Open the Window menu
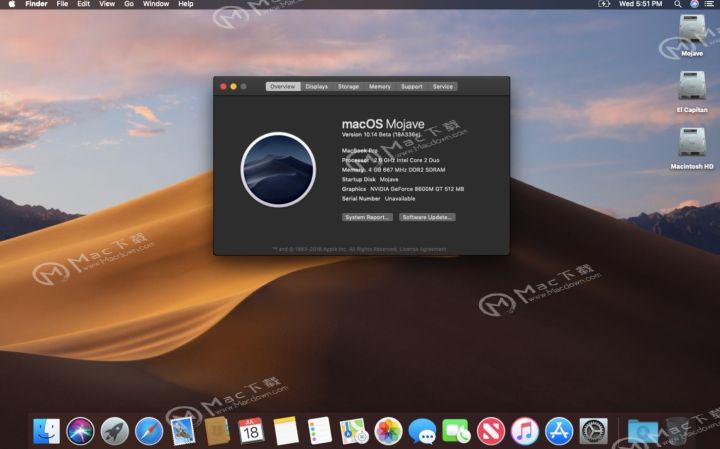Screen dimensions: 720x449 (156, 4)
